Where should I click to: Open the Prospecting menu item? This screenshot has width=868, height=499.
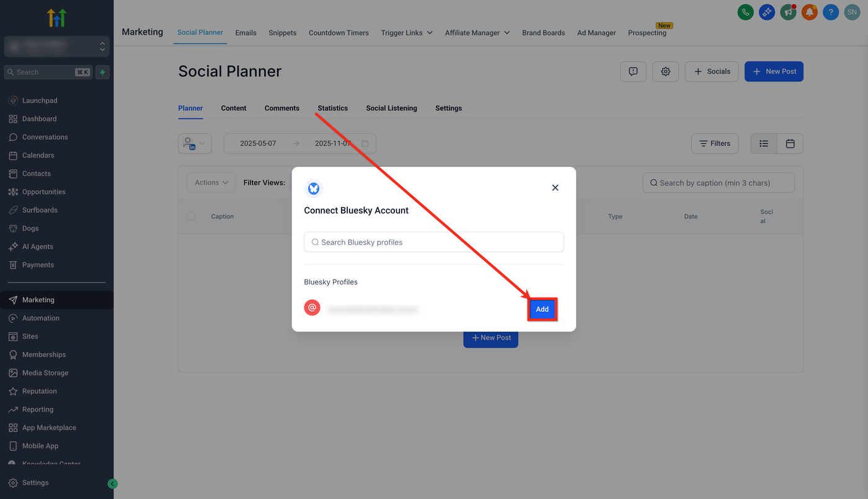pos(647,33)
